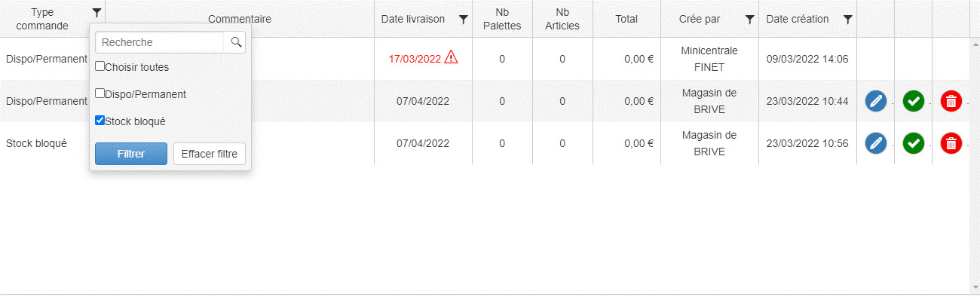Enable the Dispo/Permanent filter checkbox
This screenshot has height=300, width=980.
(x=100, y=93)
